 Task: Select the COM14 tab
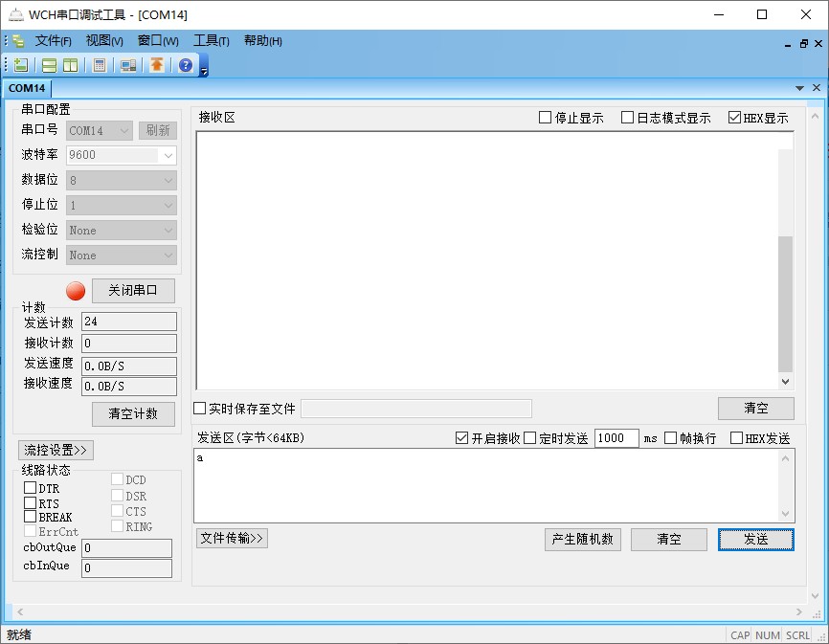pos(27,88)
